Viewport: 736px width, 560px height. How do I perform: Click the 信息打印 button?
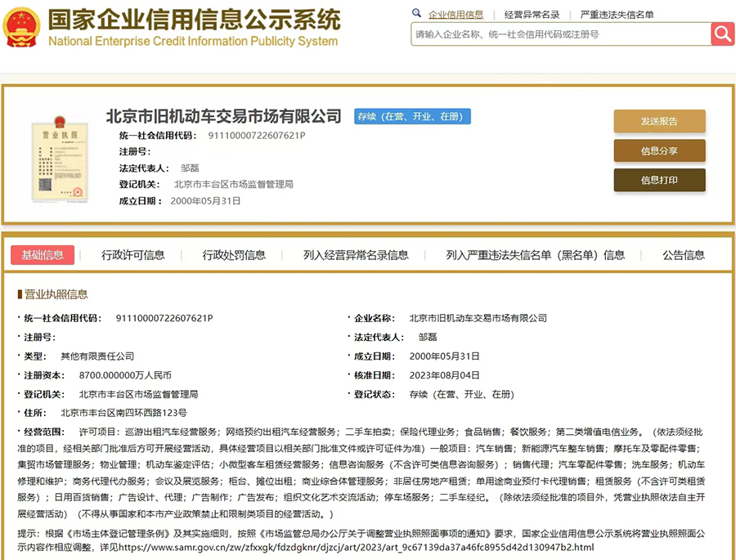point(659,180)
